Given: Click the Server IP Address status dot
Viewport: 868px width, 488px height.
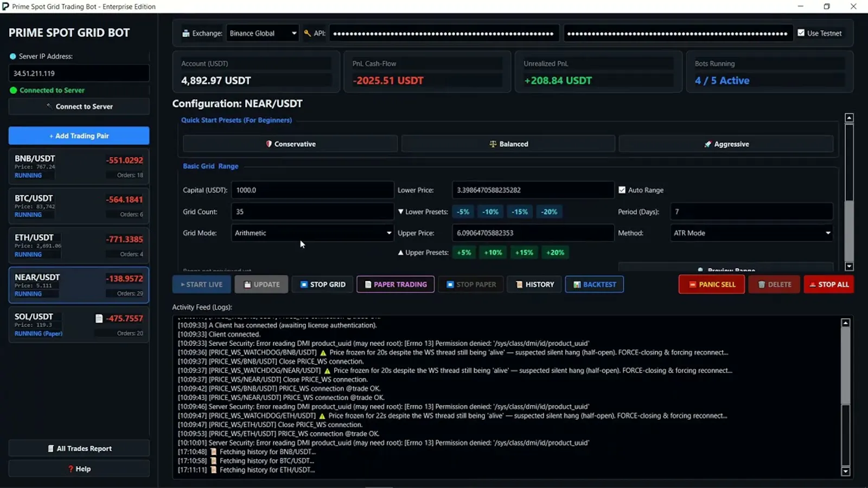Looking at the screenshot, I should tap(13, 56).
